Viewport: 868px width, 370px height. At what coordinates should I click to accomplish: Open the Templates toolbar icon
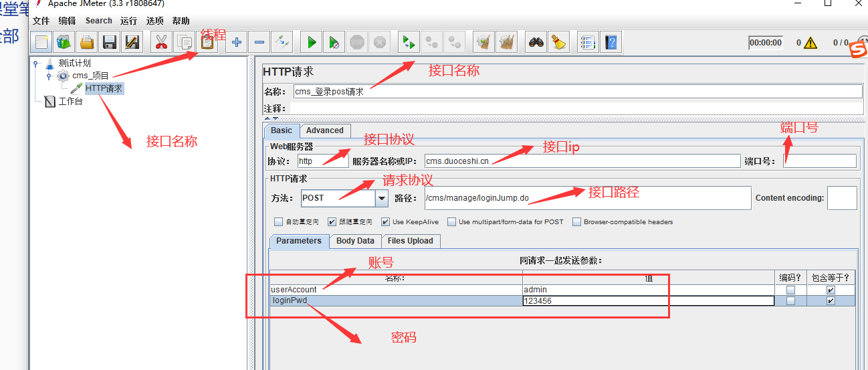tap(64, 42)
